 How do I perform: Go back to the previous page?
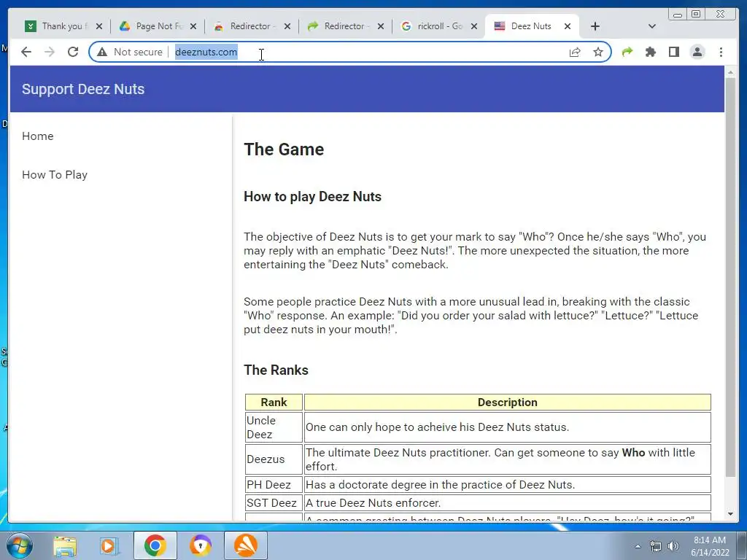pos(26,52)
